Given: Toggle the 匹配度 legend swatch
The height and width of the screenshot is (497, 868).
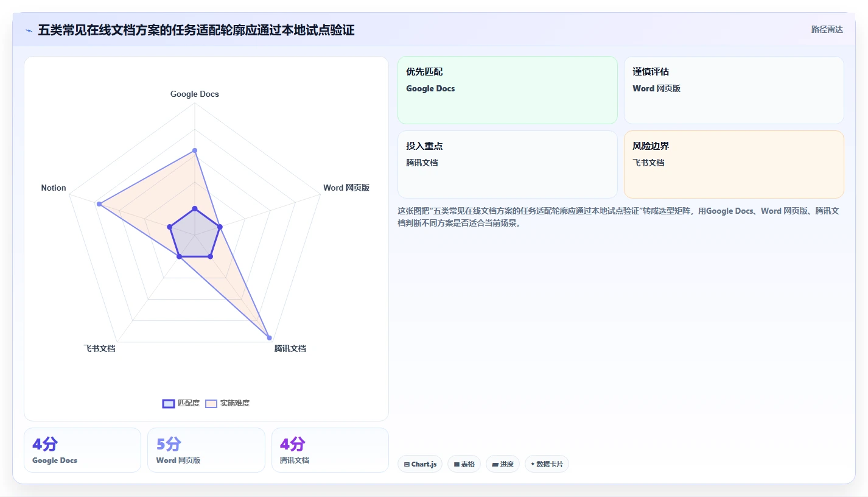Looking at the screenshot, I should coord(169,403).
